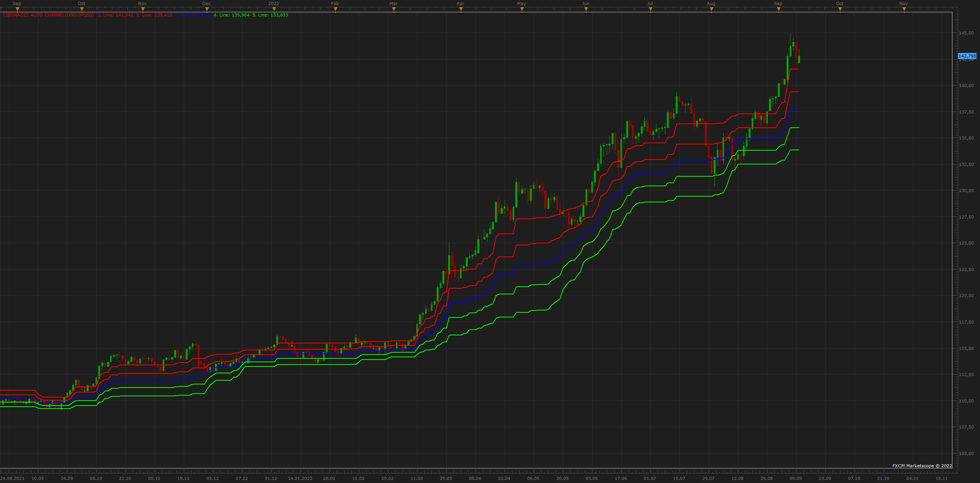This screenshot has width=980, height=483.
Task: Click the 07.10 date axis label
Action: pos(854,478)
